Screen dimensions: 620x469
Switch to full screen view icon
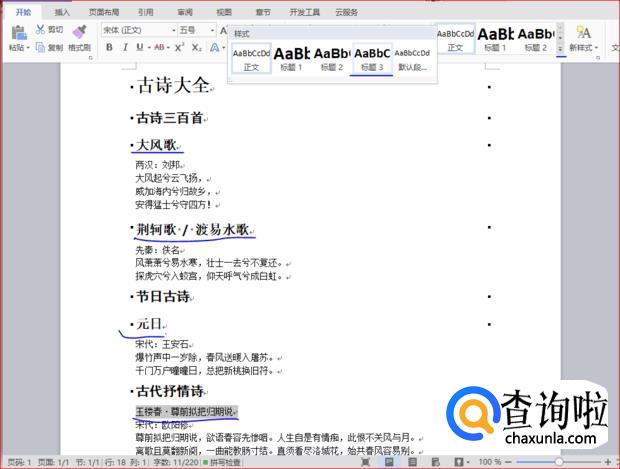(366, 461)
